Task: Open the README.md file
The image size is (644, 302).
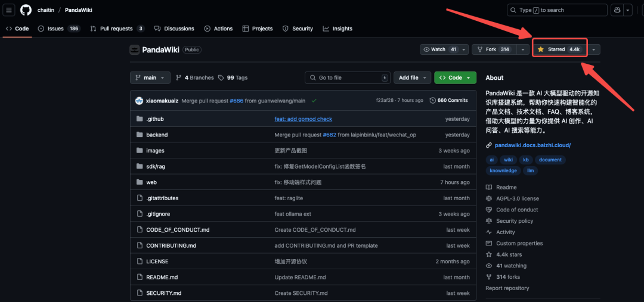Action: click(x=162, y=277)
